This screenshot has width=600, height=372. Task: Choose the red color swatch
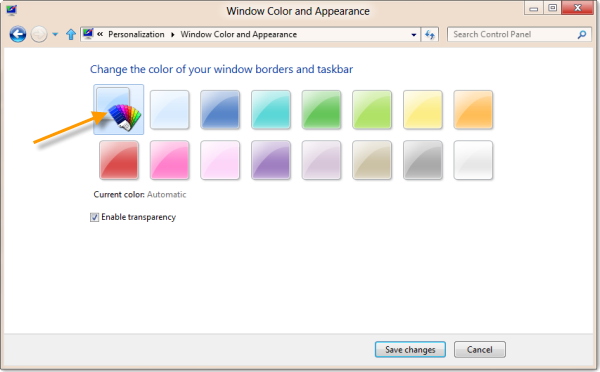(x=119, y=160)
